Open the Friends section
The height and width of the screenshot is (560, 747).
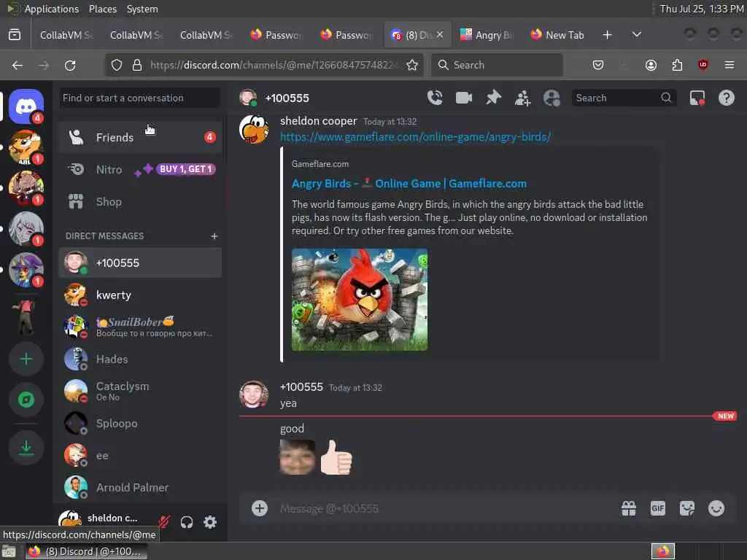(140, 137)
